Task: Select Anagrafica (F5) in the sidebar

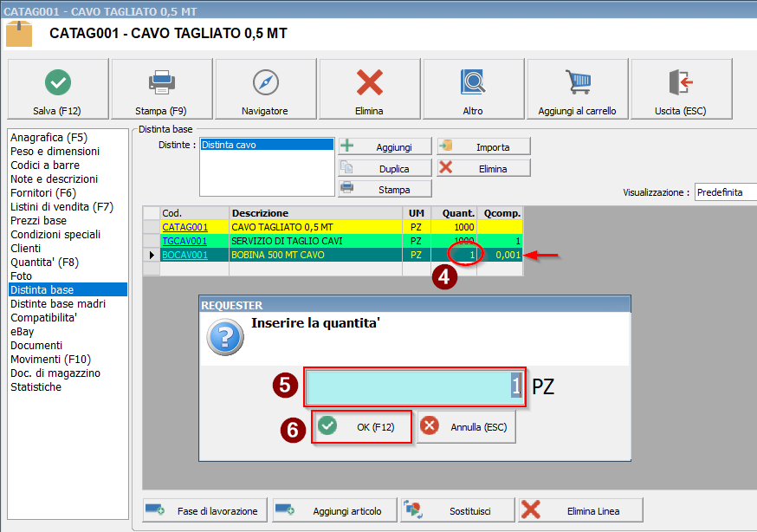Action: coord(49,137)
